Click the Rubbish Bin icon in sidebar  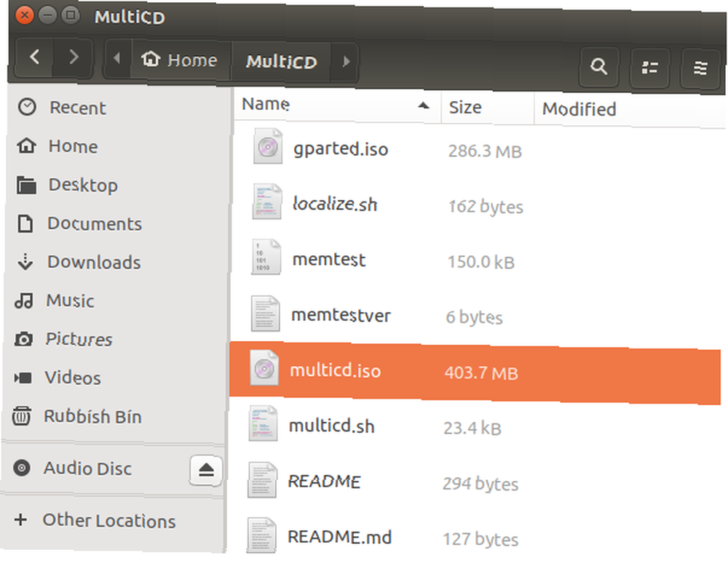pos(21,415)
